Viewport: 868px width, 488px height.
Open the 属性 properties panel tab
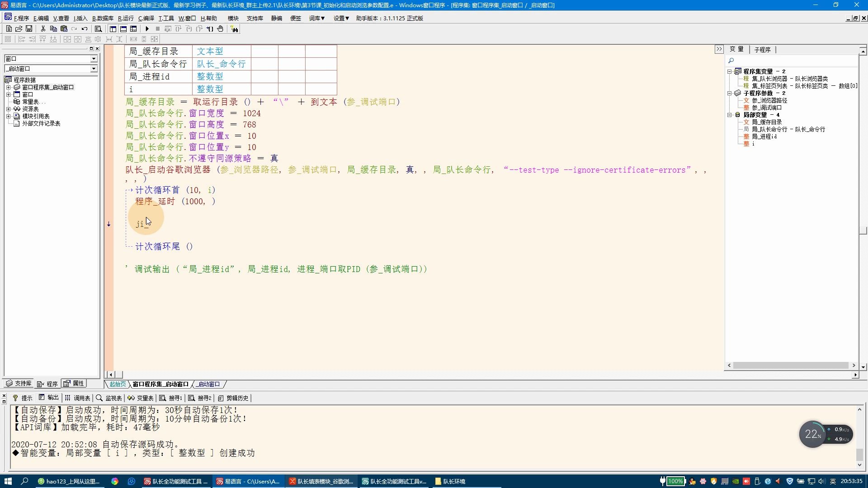tap(74, 384)
